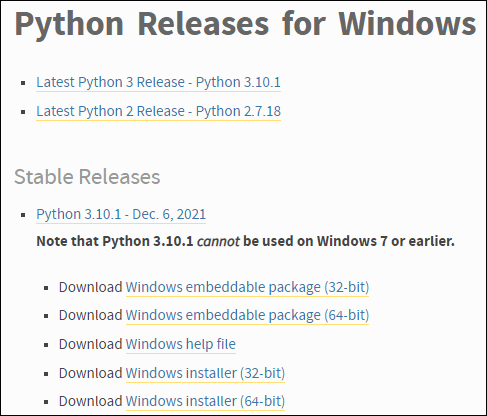Open the Latest Python 2 Release 2.7.18 link
The image size is (487, 416).
tap(158, 111)
